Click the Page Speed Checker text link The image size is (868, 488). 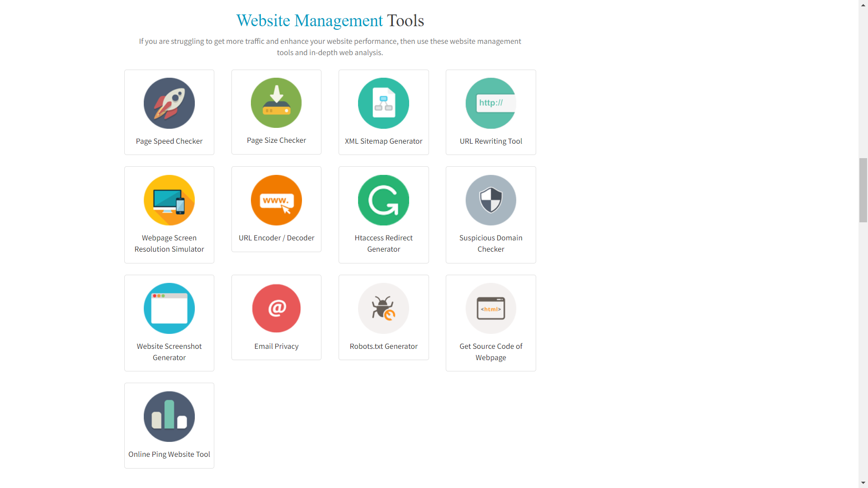coord(169,141)
